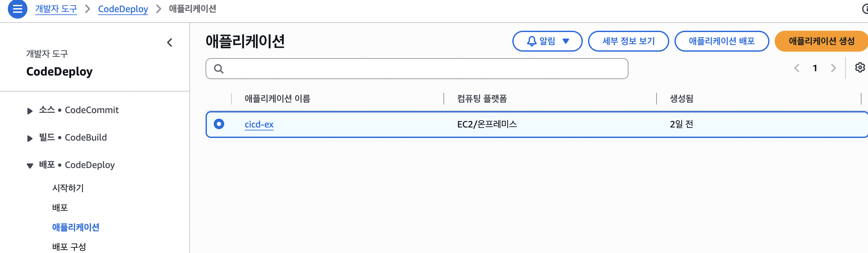Open the 알림 dropdown arrow

tap(566, 41)
